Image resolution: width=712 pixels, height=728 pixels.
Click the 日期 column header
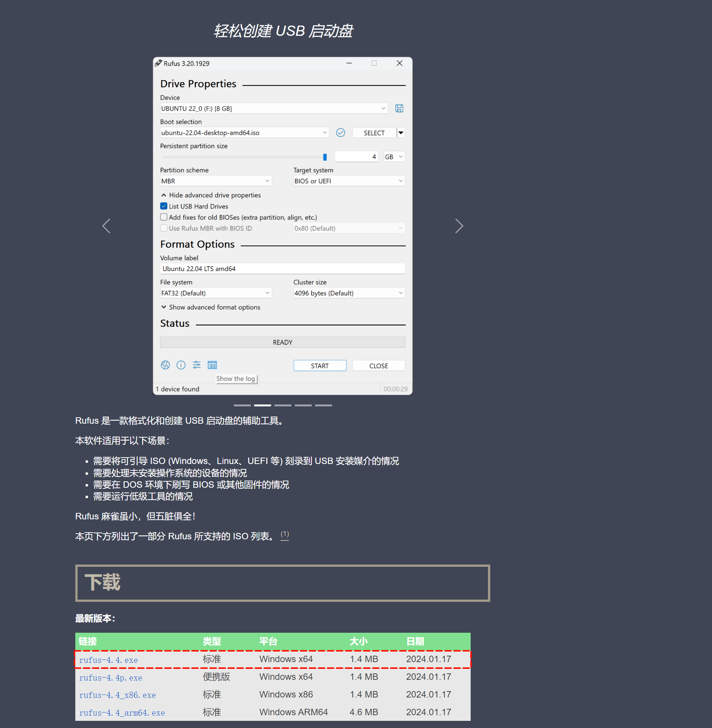(415, 641)
